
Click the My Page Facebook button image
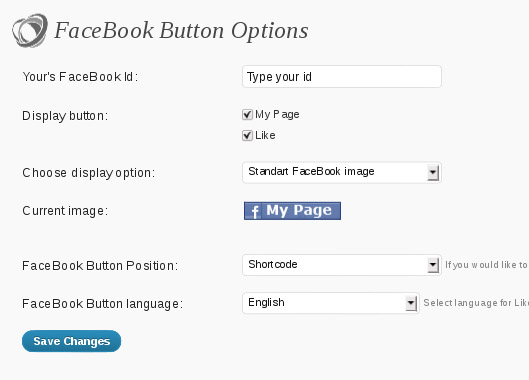tap(292, 211)
